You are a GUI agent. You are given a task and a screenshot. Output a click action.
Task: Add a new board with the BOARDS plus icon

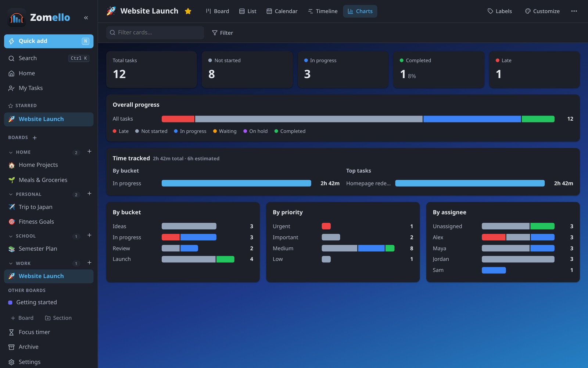[35, 138]
